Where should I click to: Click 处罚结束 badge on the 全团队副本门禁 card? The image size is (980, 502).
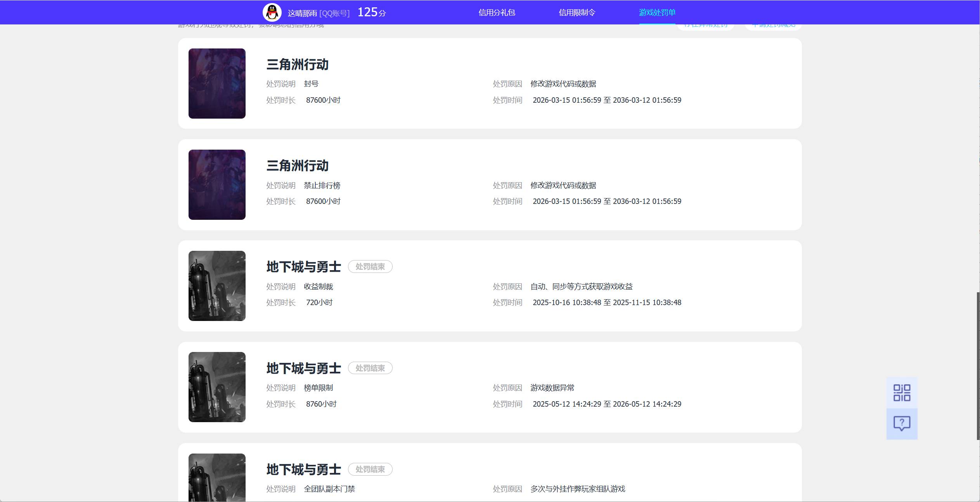370,469
